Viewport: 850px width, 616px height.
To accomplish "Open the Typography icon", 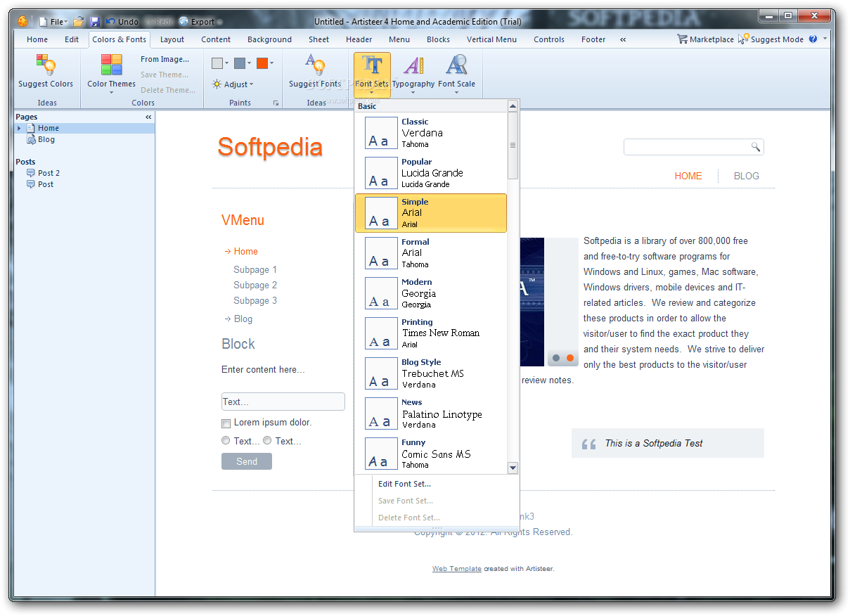I will click(413, 65).
